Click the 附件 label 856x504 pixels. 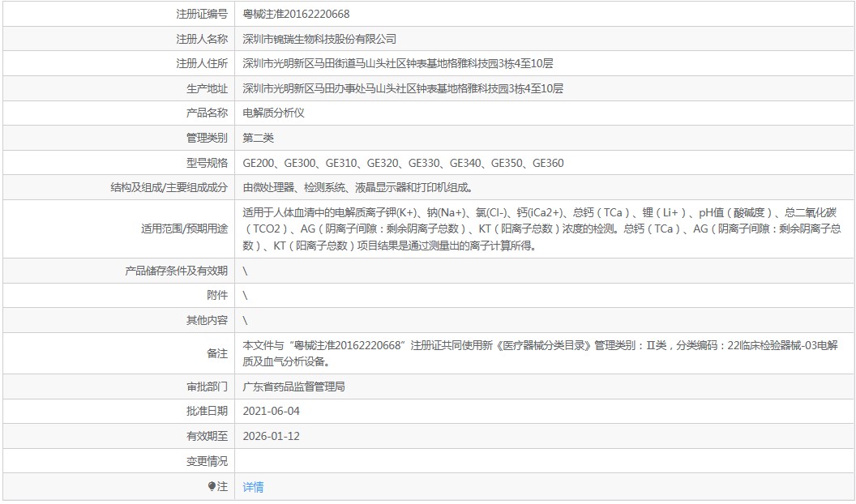pyautogui.click(x=217, y=296)
